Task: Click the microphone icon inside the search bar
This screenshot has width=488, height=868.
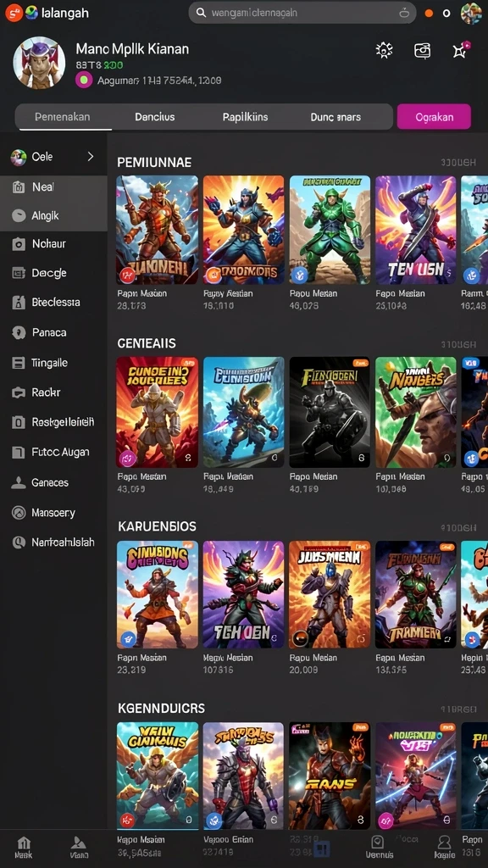Action: click(404, 12)
